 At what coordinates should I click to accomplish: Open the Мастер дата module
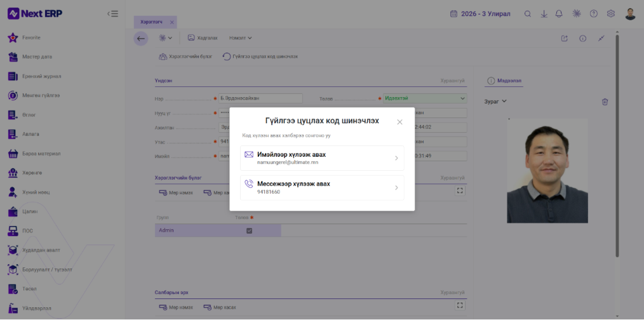tap(37, 57)
